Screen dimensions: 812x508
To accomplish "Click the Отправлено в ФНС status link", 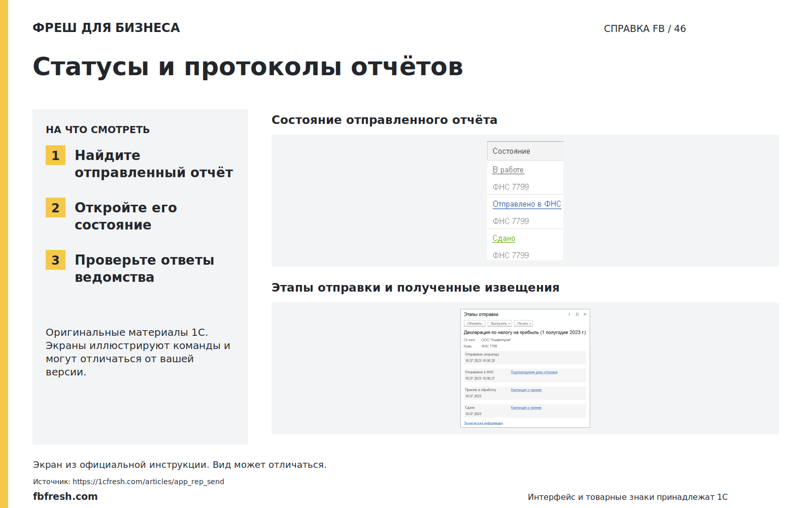I will [527, 204].
